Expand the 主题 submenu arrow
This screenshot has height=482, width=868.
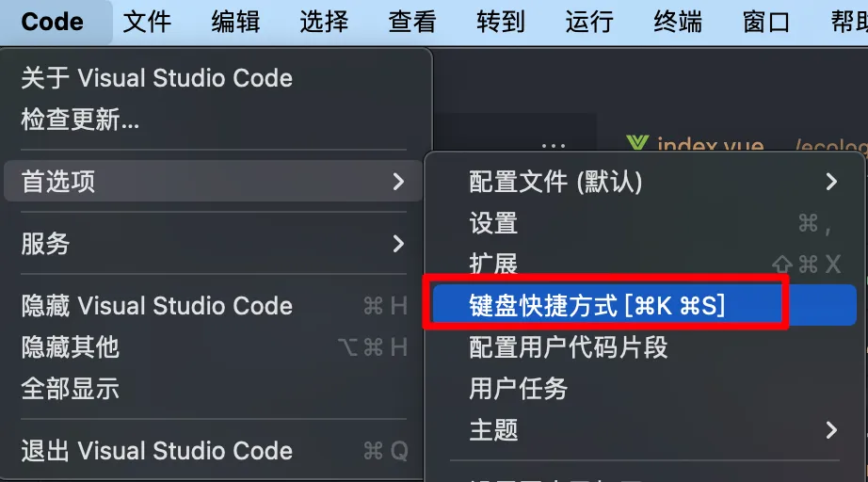pos(831,430)
